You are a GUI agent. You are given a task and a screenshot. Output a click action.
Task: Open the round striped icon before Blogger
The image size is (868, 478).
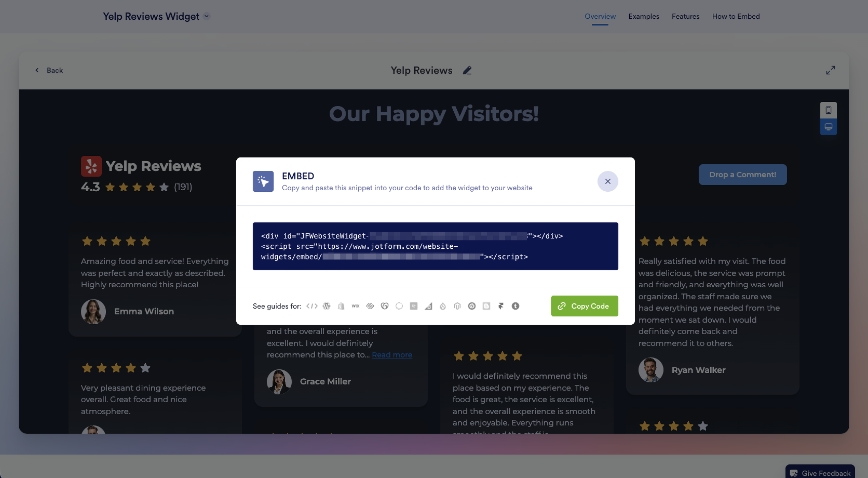[x=472, y=306]
